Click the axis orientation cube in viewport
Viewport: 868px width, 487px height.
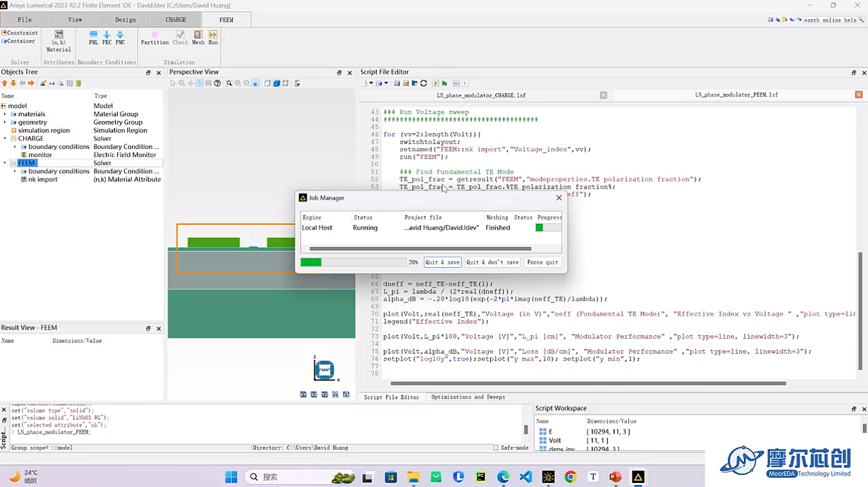pos(324,370)
